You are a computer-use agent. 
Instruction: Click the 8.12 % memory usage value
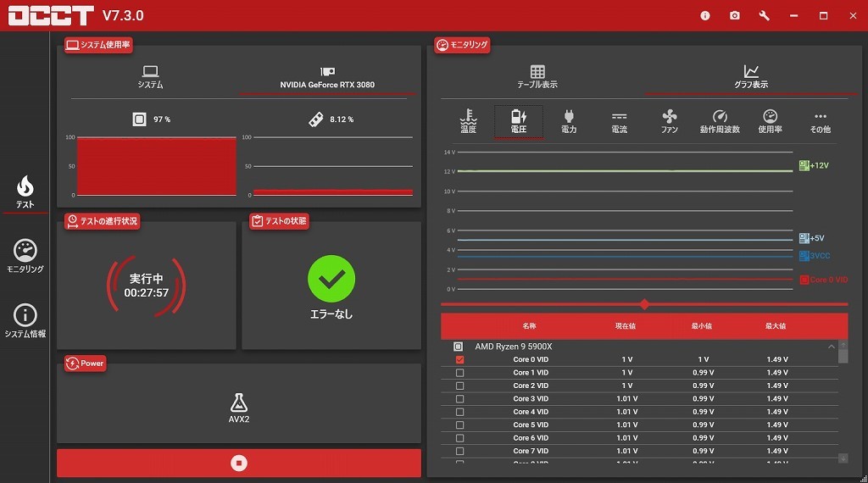[x=342, y=119]
